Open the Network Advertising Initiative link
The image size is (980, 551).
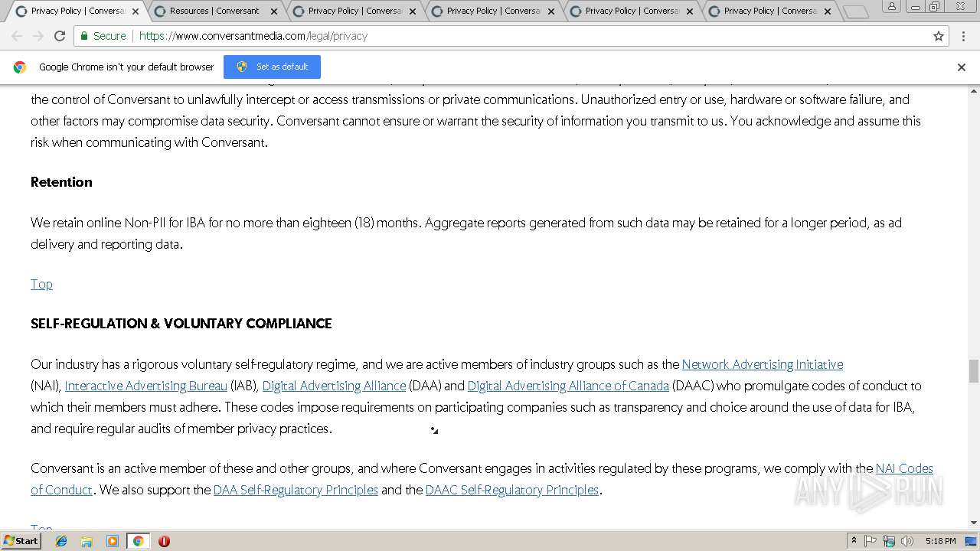click(x=763, y=364)
